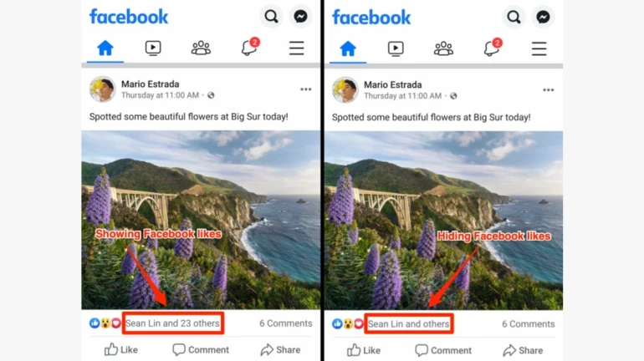Tap Comment button in right screen
The width and height of the screenshot is (644, 361).
coord(443,350)
